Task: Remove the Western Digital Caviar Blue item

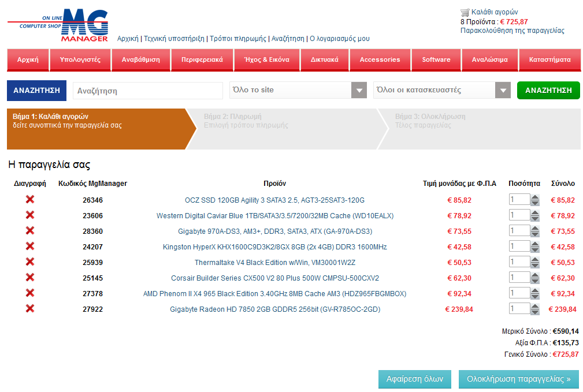Action: [30, 215]
